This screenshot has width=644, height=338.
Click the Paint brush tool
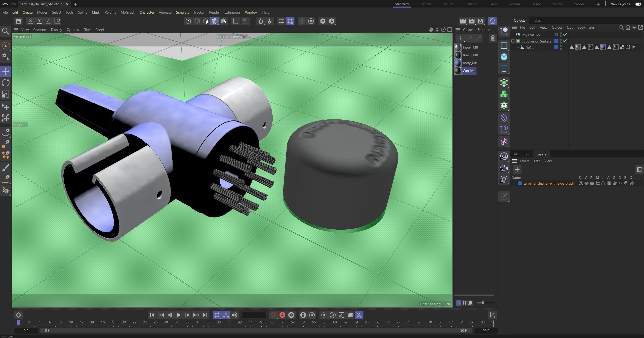(6, 167)
